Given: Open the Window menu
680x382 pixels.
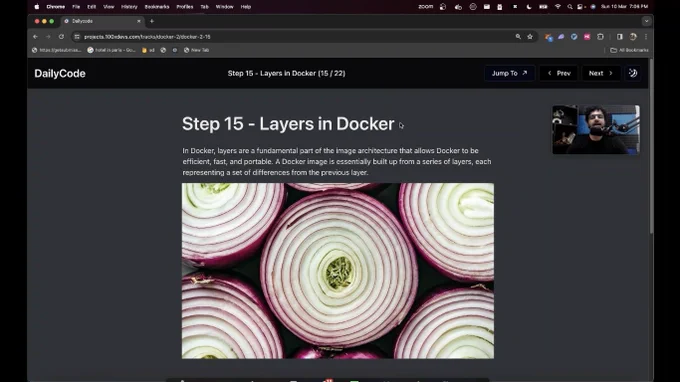Looking at the screenshot, I should [224, 7].
